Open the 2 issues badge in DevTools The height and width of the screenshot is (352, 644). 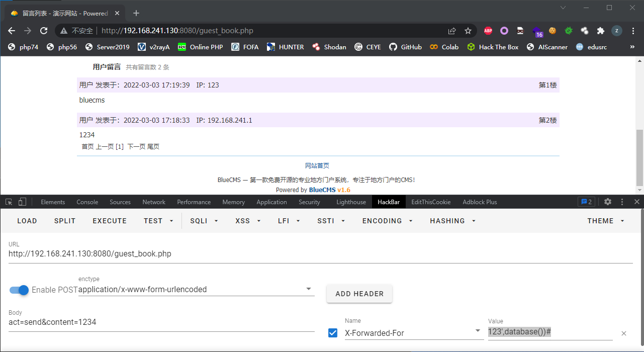pos(587,202)
